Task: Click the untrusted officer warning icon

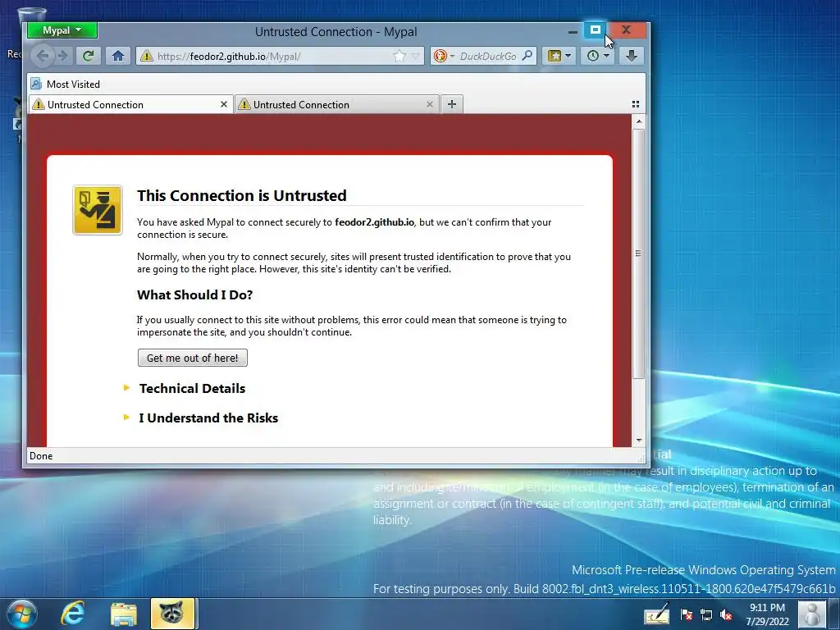Action: tap(98, 210)
